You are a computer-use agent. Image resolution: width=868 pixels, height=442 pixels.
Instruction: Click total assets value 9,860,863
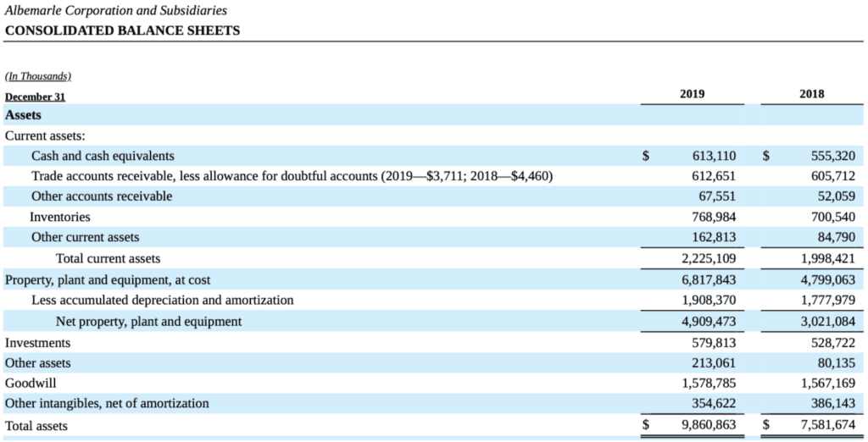tap(709, 425)
